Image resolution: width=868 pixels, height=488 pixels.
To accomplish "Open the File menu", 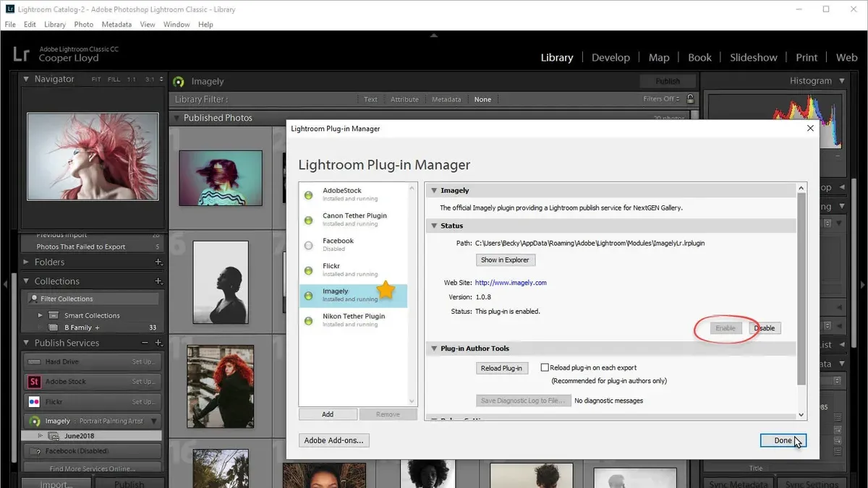I will (10, 24).
